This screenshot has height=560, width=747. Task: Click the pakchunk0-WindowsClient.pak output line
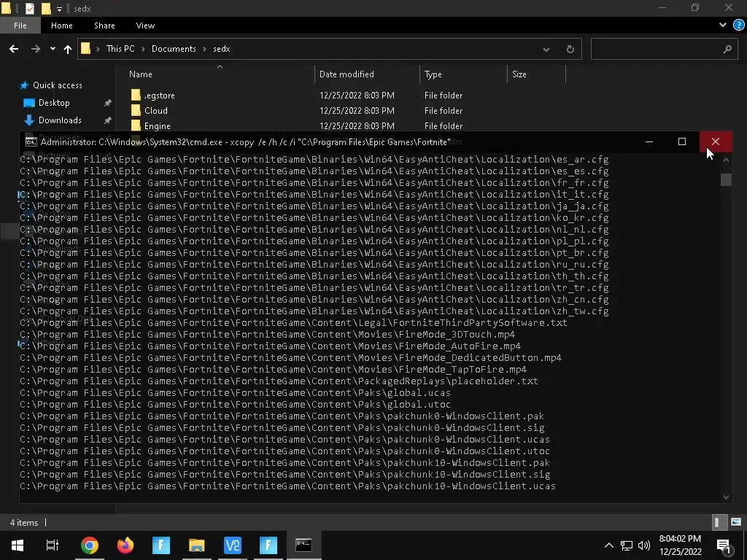pyautogui.click(x=282, y=416)
